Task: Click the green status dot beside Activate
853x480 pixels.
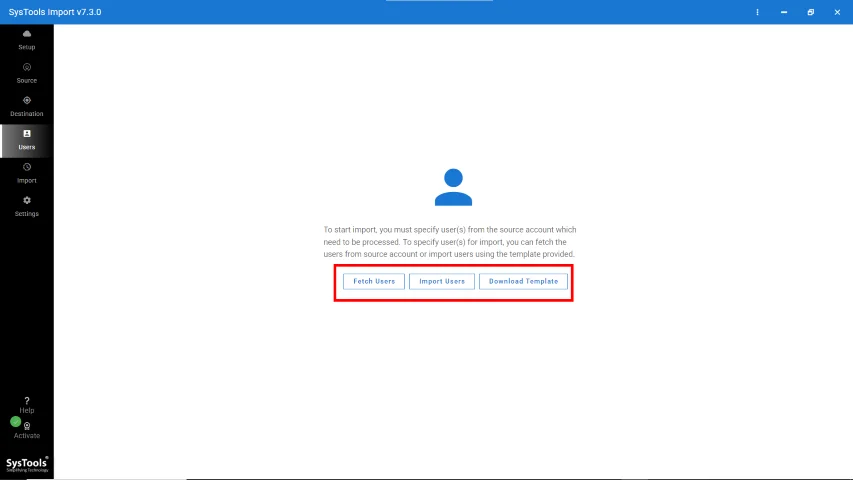Action: 16,422
